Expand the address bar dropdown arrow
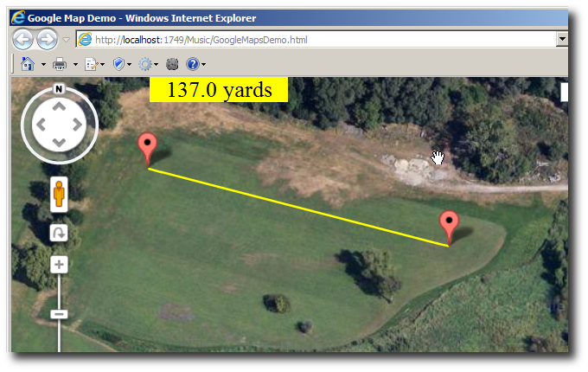Viewport: 588px width, 372px height. tap(562, 39)
